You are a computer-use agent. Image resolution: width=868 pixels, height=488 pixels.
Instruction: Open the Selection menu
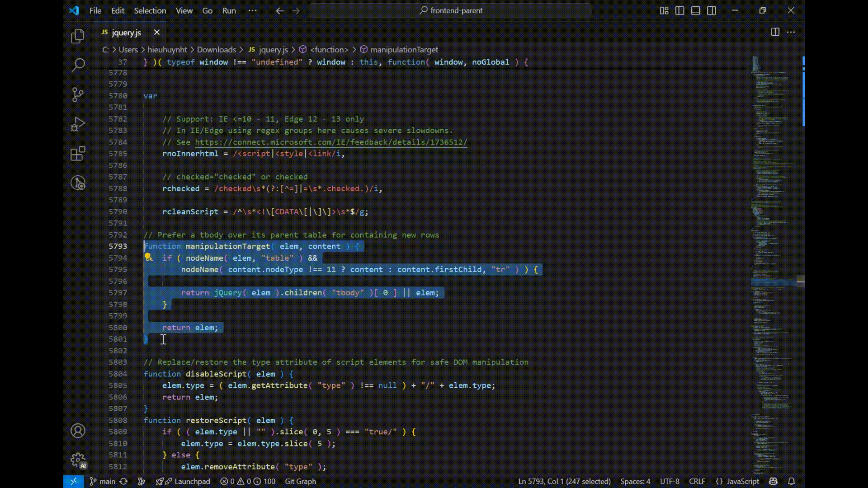point(150,10)
